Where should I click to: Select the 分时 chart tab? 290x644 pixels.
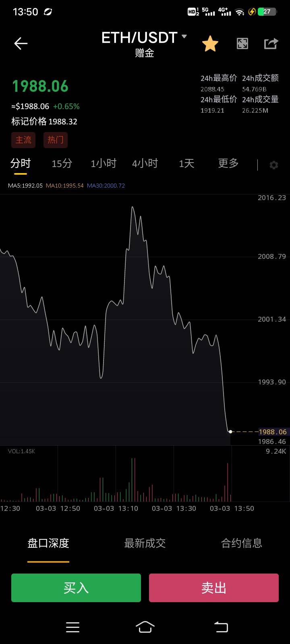coord(21,163)
